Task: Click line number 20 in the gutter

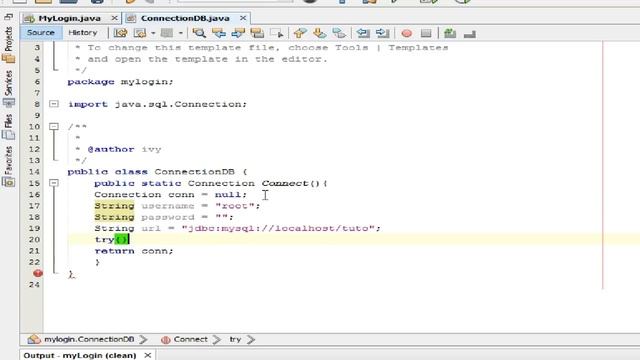Action: [x=34, y=240]
